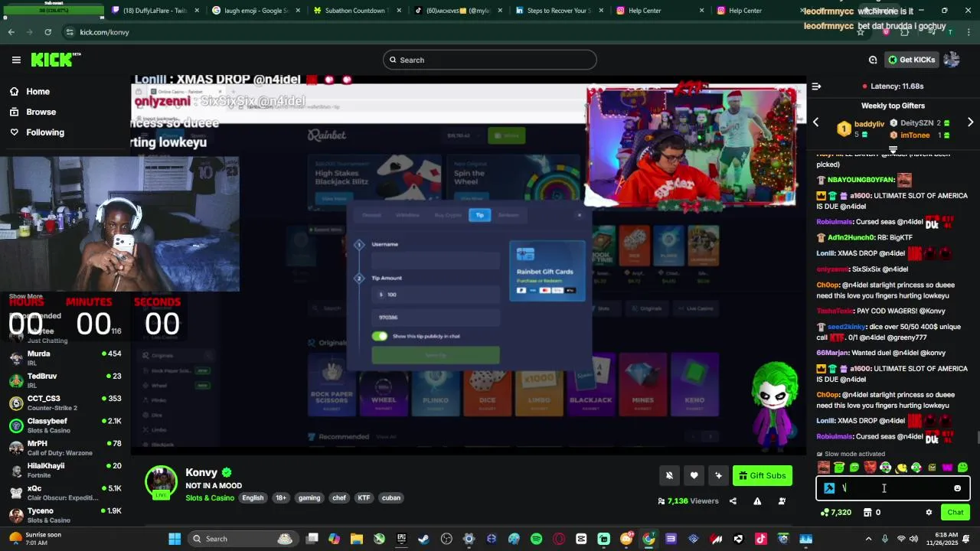Focus the Windows taskbar search box
The height and width of the screenshot is (551, 980).
click(x=242, y=539)
